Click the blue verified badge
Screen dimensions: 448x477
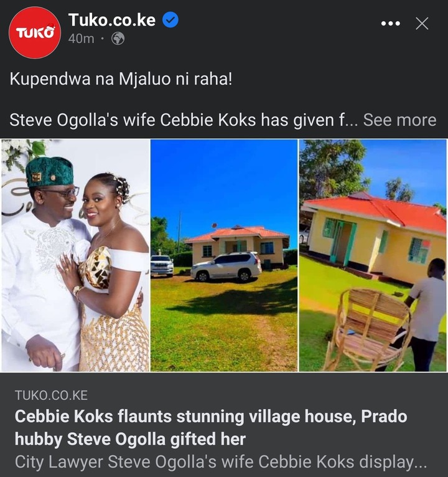[170, 20]
